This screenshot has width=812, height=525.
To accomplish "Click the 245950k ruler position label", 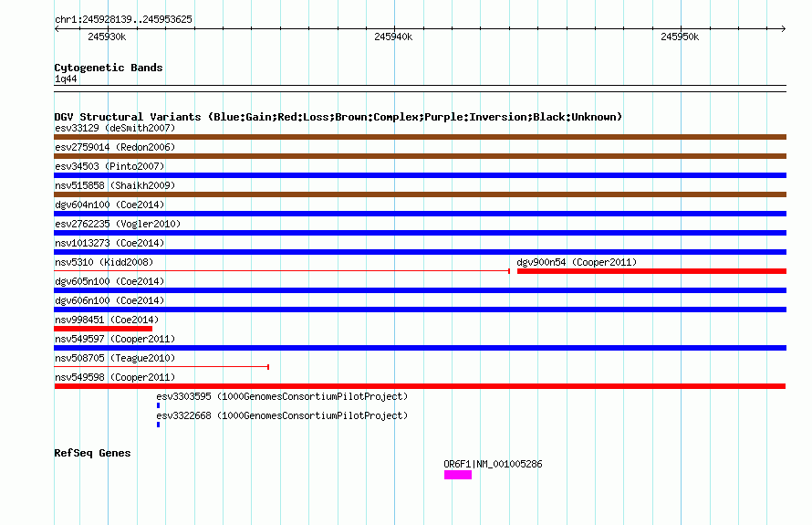I will [680, 37].
